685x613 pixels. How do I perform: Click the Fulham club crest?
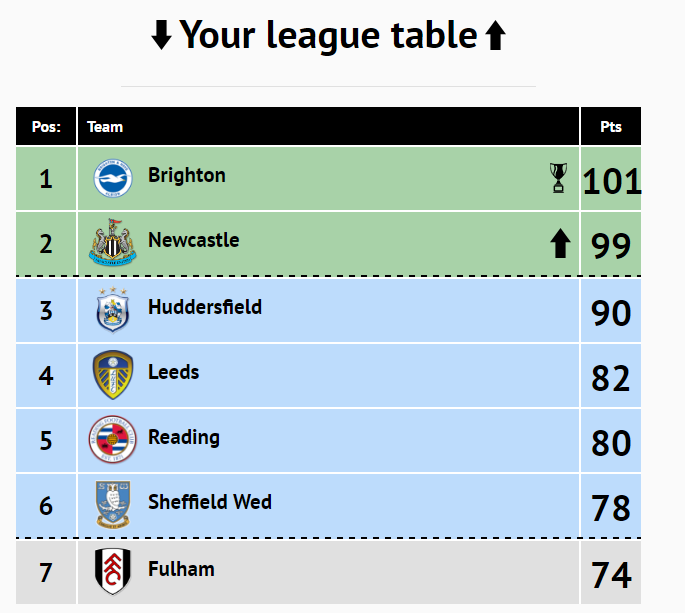[113, 571]
